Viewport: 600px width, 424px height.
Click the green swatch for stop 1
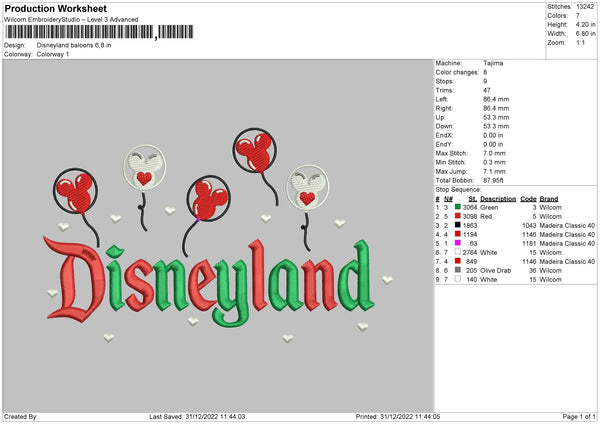pos(457,207)
